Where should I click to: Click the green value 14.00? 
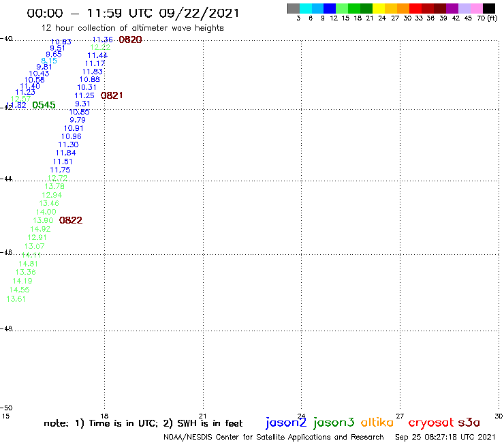click(46, 212)
